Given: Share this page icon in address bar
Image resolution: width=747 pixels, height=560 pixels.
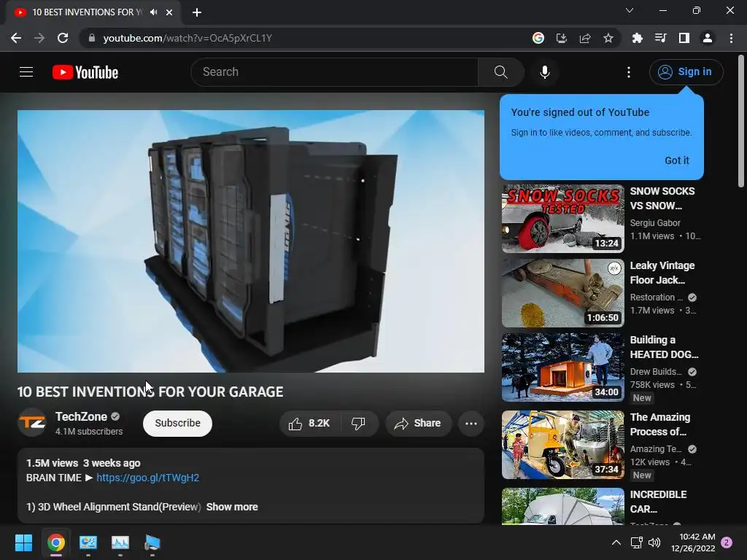Looking at the screenshot, I should click(x=585, y=38).
